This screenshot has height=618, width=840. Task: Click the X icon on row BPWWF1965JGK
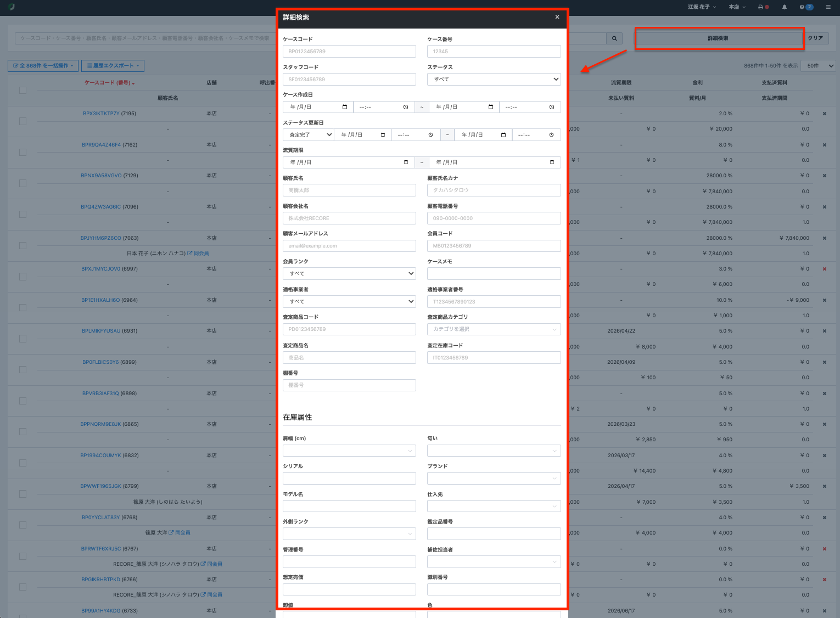point(825,486)
